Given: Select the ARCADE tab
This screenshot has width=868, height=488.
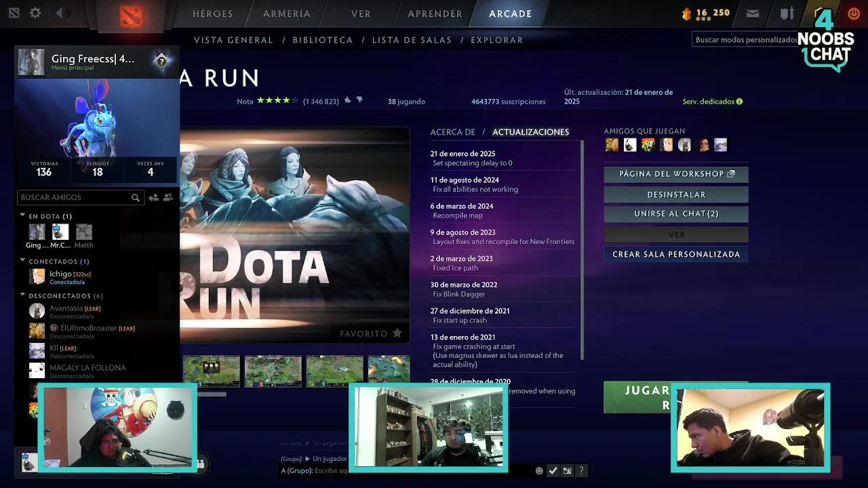Looking at the screenshot, I should pos(510,14).
